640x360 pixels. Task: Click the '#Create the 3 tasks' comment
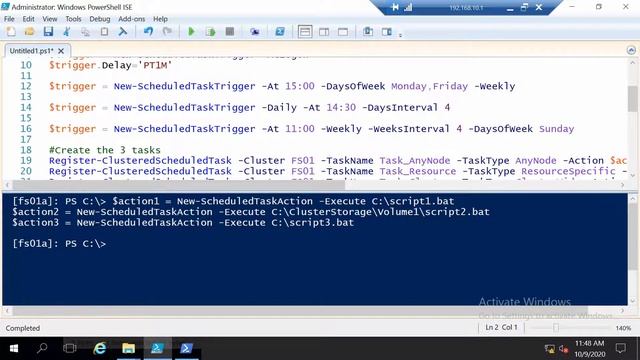(x=105, y=150)
